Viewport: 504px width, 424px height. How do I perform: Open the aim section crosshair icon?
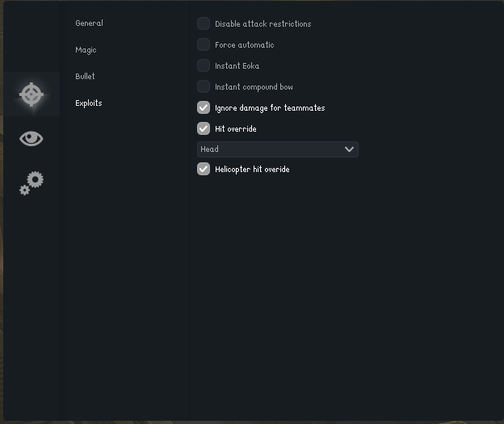point(31,94)
